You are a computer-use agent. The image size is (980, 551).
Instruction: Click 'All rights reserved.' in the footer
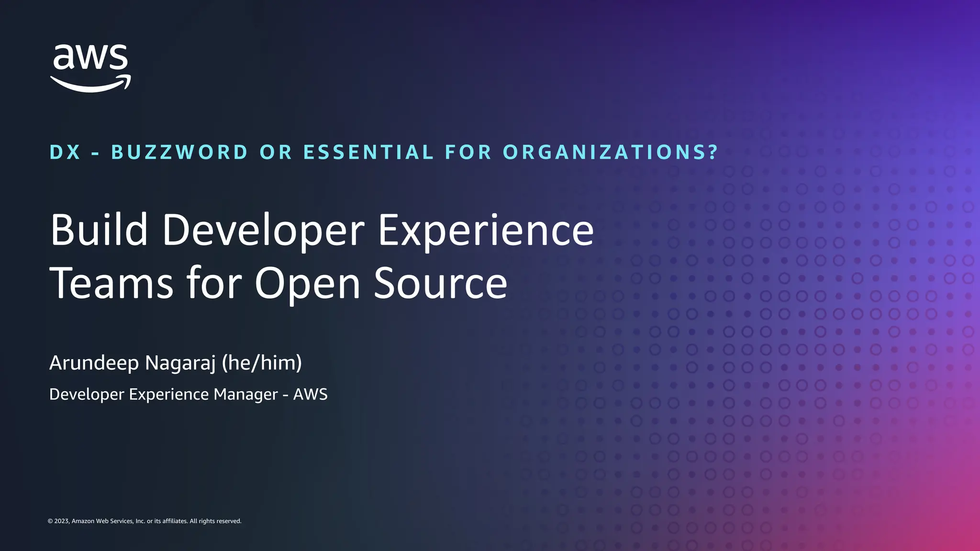coord(215,521)
